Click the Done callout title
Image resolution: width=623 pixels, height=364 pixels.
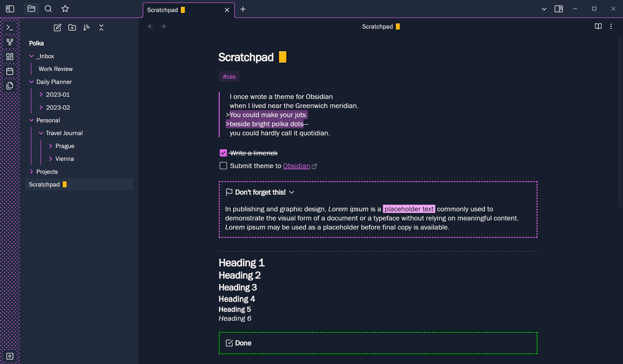point(243,343)
